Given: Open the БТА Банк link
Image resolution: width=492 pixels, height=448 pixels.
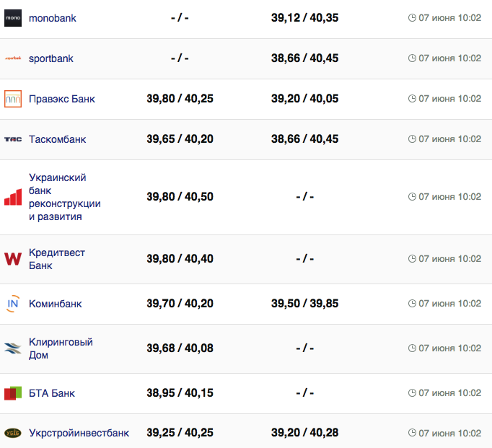Looking at the screenshot, I should (52, 393).
